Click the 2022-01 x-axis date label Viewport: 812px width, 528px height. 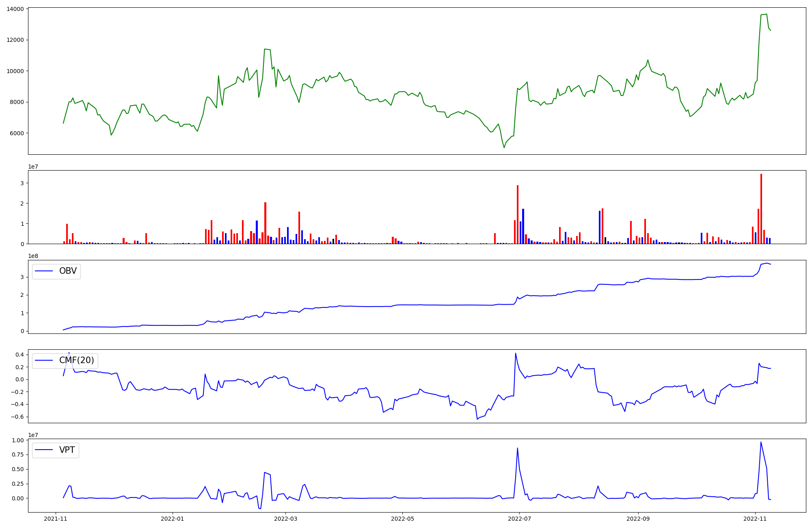(173, 518)
